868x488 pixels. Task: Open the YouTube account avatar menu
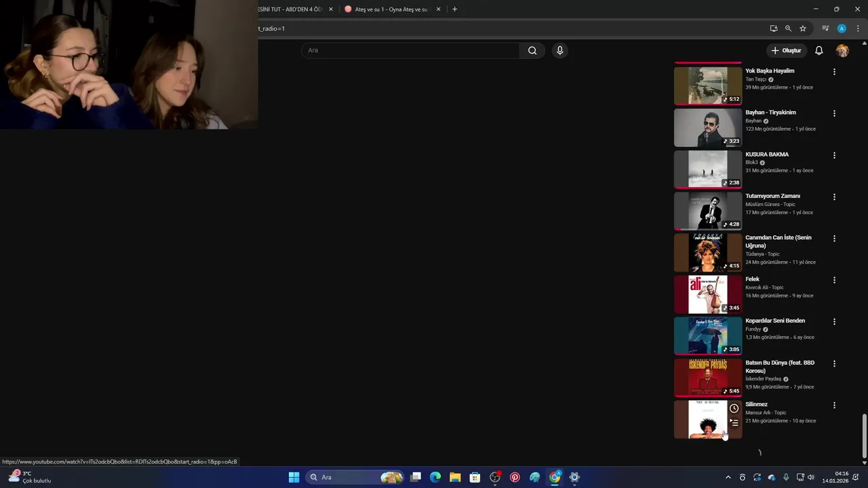coord(842,50)
